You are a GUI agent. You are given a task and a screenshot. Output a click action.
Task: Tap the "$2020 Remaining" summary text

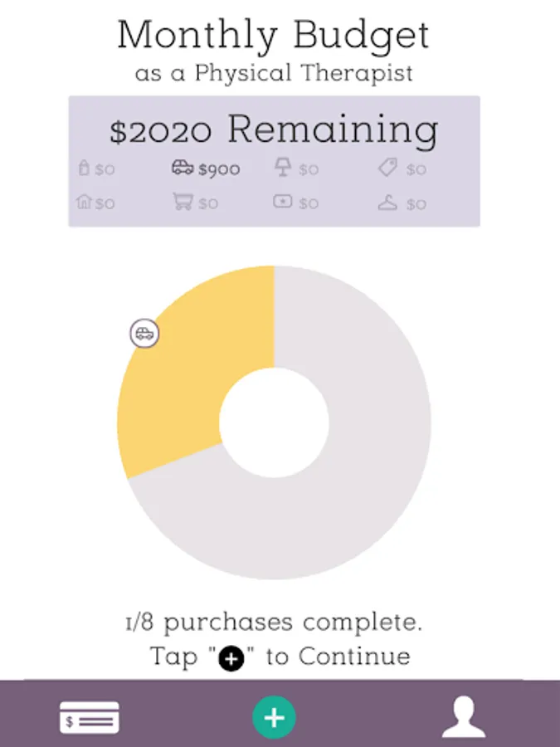tap(274, 130)
